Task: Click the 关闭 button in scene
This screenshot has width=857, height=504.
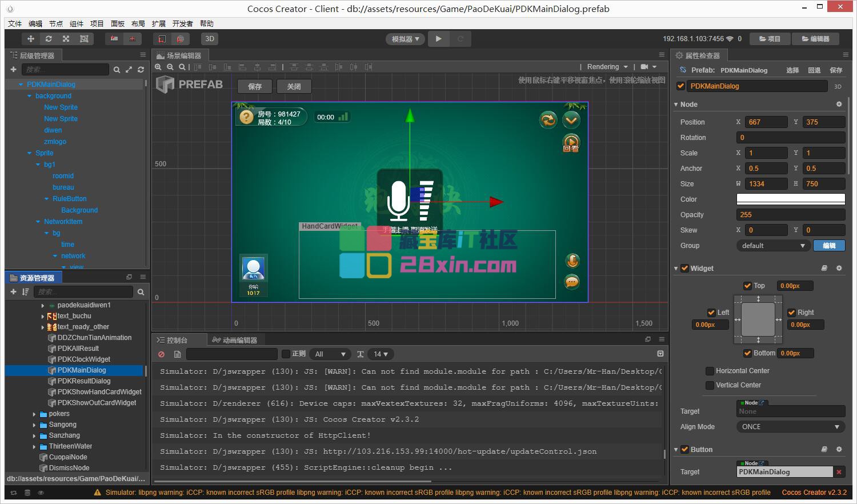Action: click(x=294, y=86)
